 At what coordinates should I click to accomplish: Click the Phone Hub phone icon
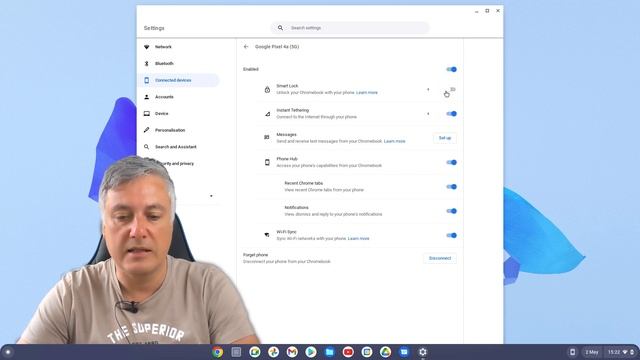[x=267, y=162]
